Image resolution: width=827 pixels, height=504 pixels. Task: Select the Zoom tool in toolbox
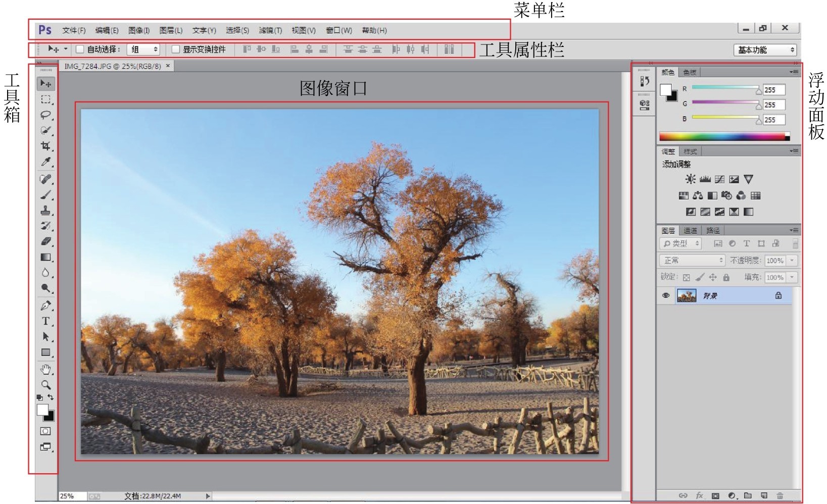pyautogui.click(x=46, y=385)
